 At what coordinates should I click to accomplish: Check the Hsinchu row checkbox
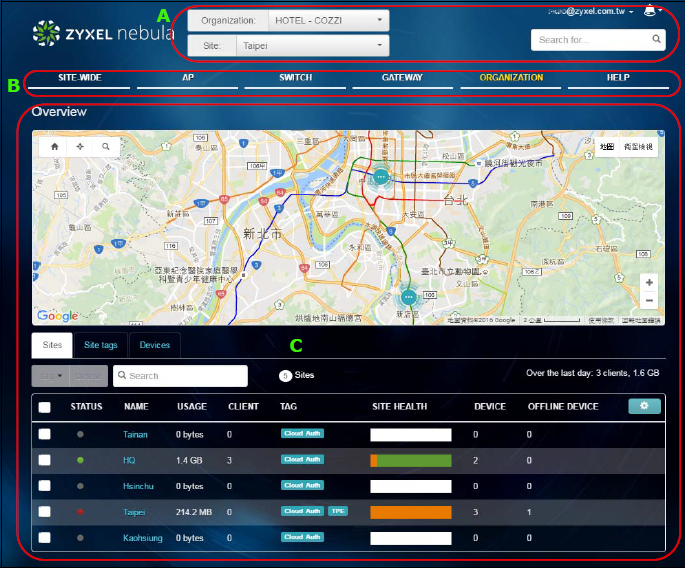(45, 485)
